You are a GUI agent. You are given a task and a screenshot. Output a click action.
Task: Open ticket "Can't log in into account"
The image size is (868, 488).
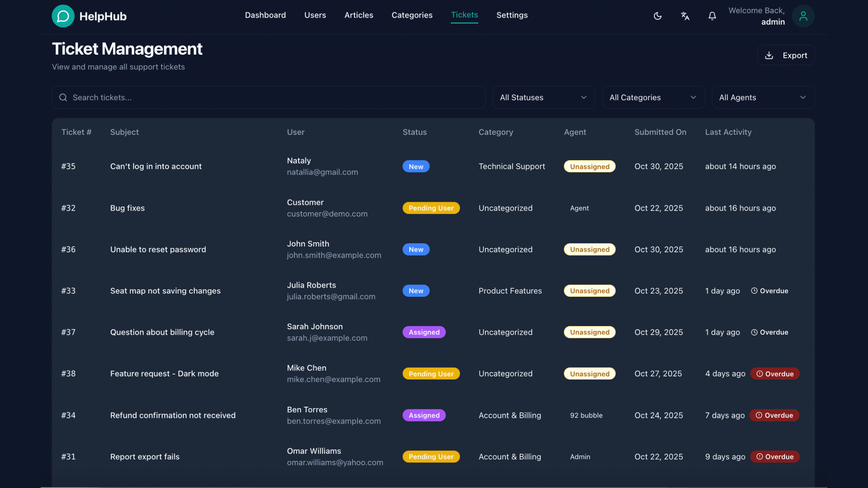coord(156,166)
